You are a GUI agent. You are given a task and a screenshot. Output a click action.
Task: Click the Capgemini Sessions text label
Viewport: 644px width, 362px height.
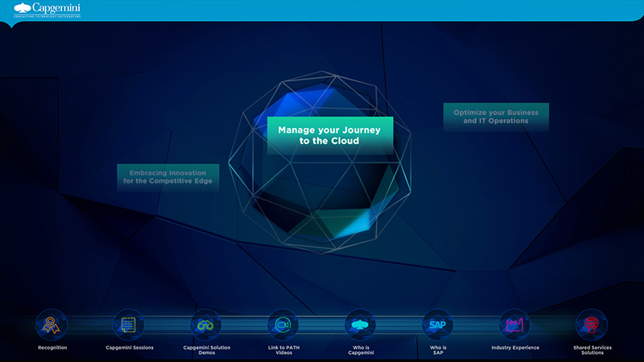coord(130,348)
